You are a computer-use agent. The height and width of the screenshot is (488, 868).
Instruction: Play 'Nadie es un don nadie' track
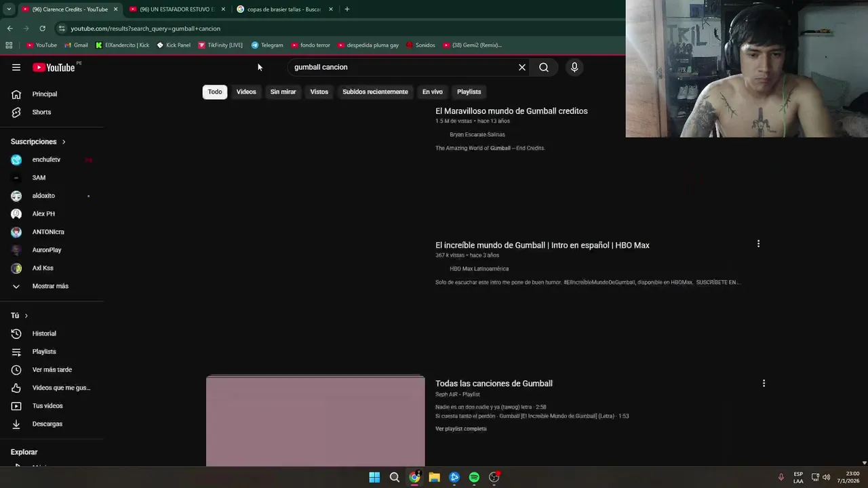(491, 407)
